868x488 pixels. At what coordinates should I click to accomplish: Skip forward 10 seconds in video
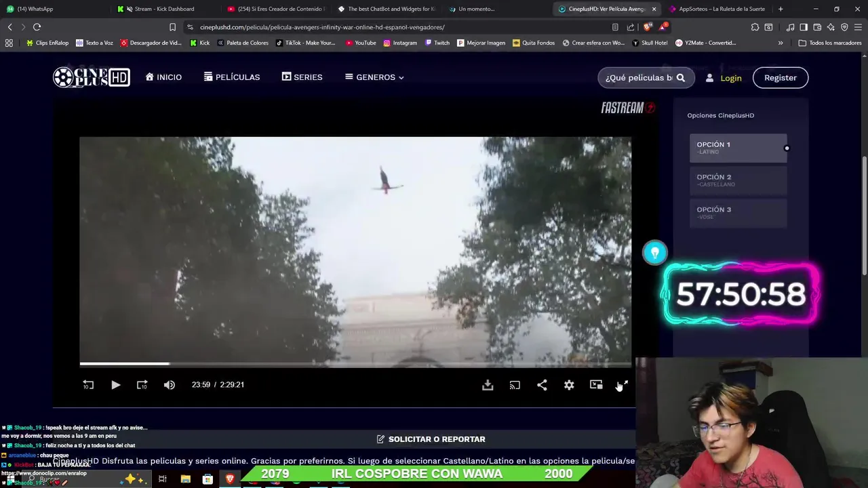142,385
